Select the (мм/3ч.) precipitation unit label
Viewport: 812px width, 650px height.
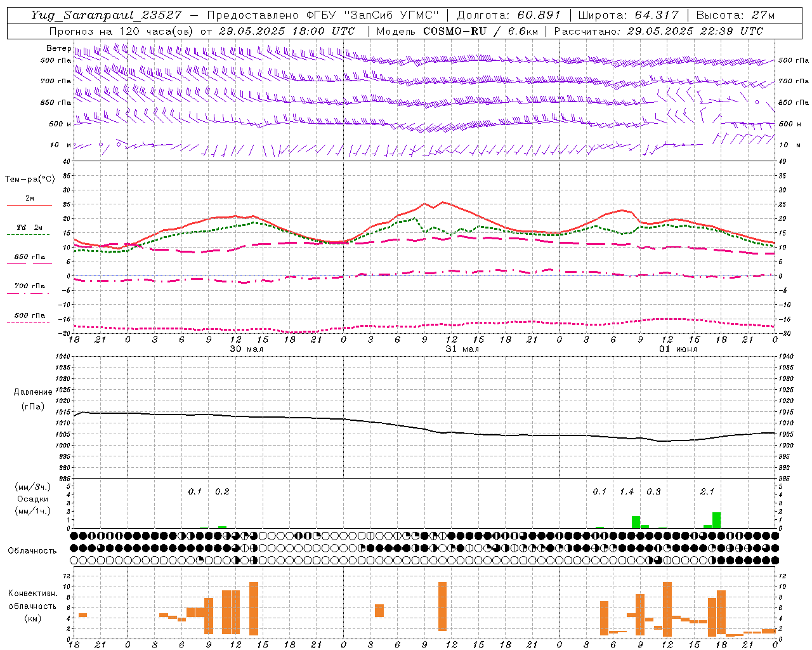pyautogui.click(x=32, y=487)
